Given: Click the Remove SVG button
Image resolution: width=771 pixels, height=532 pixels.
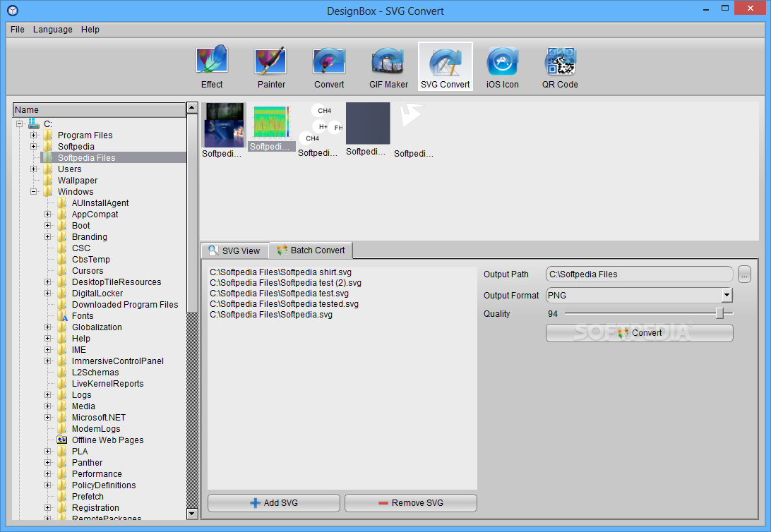Looking at the screenshot, I should 411,502.
